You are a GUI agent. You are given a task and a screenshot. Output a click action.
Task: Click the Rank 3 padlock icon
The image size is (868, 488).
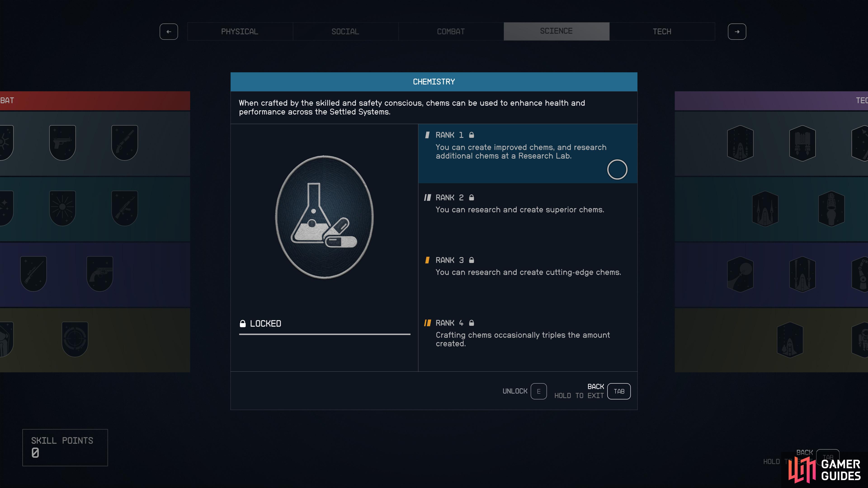pyautogui.click(x=471, y=260)
